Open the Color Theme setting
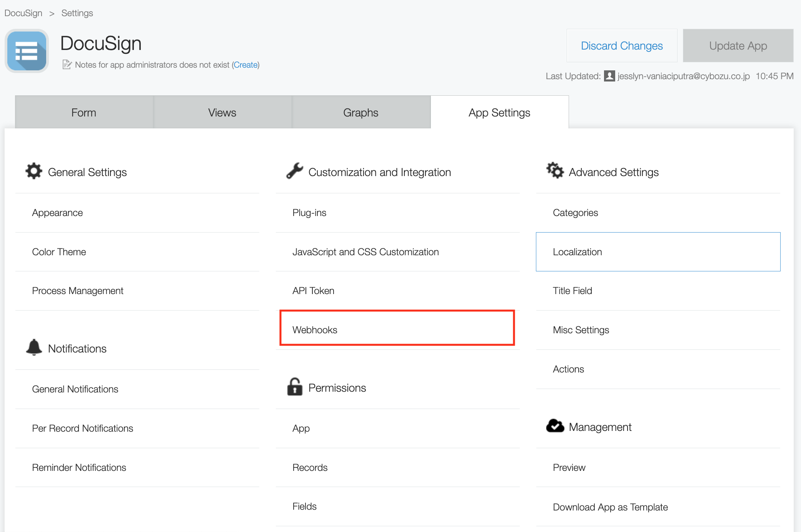The width and height of the screenshot is (801, 532). tap(59, 252)
